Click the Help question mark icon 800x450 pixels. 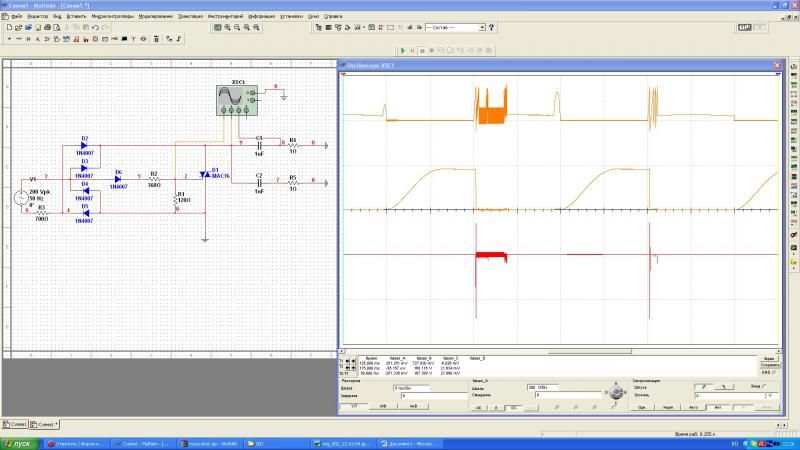coord(492,28)
